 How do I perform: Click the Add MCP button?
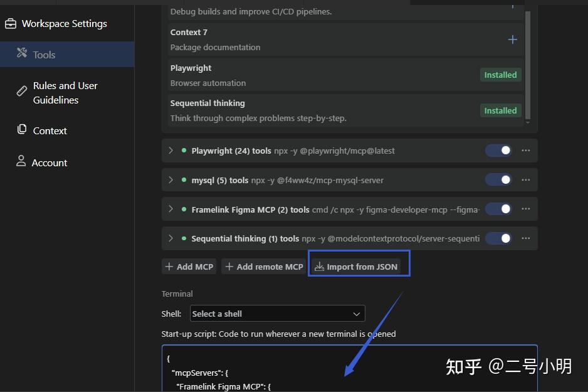click(189, 267)
